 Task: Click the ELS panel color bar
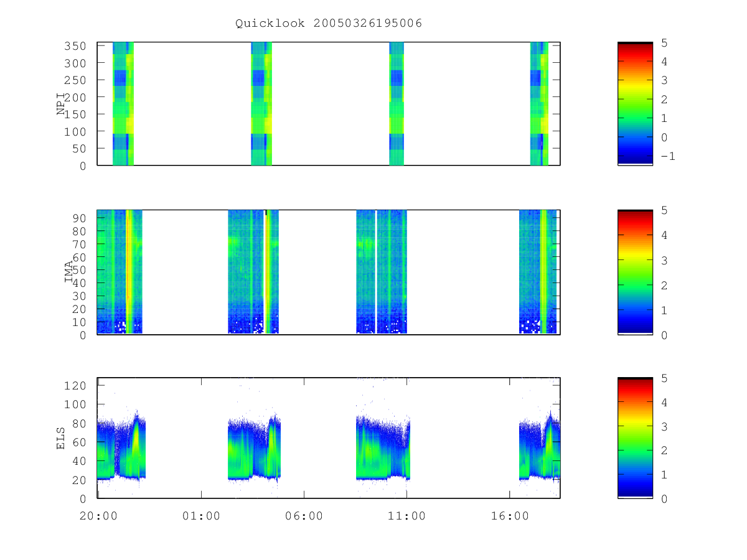pyautogui.click(x=635, y=438)
